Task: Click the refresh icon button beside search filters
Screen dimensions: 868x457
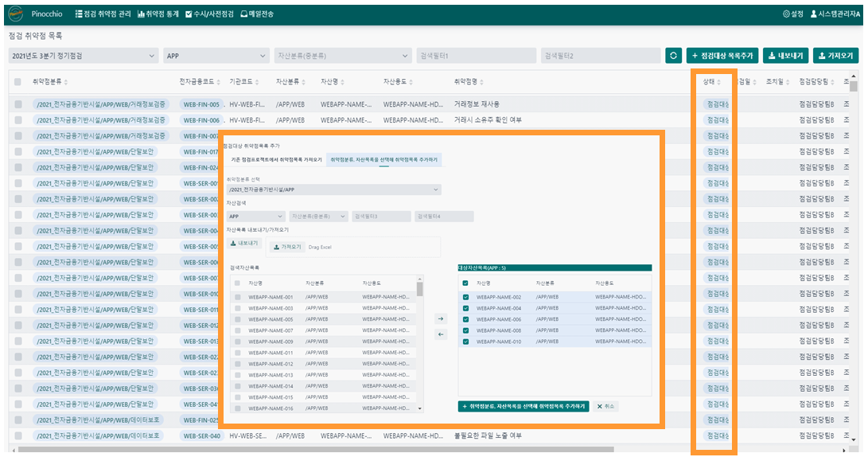Action: (x=673, y=56)
